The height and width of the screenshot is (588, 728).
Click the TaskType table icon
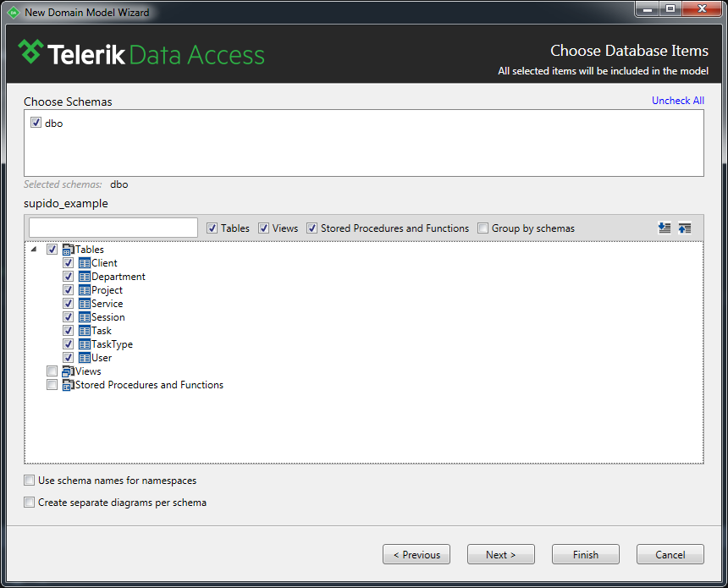tap(85, 343)
